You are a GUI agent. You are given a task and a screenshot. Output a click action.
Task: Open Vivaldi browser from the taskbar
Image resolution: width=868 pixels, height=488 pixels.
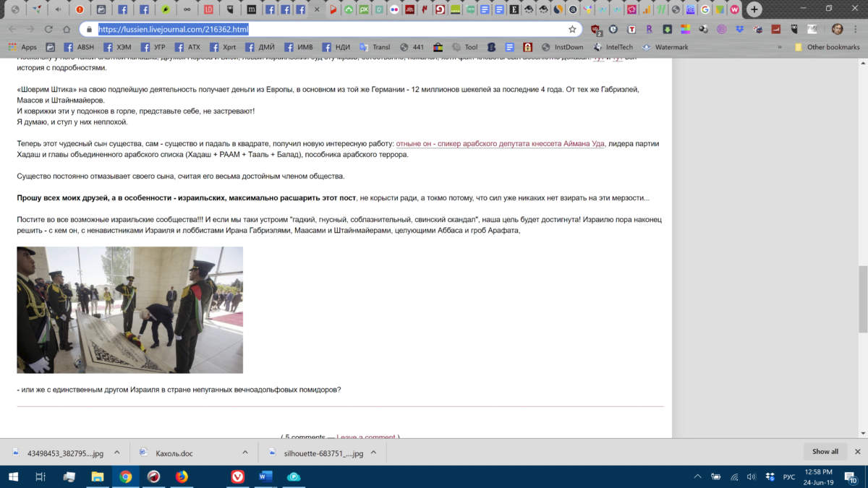[x=237, y=476]
